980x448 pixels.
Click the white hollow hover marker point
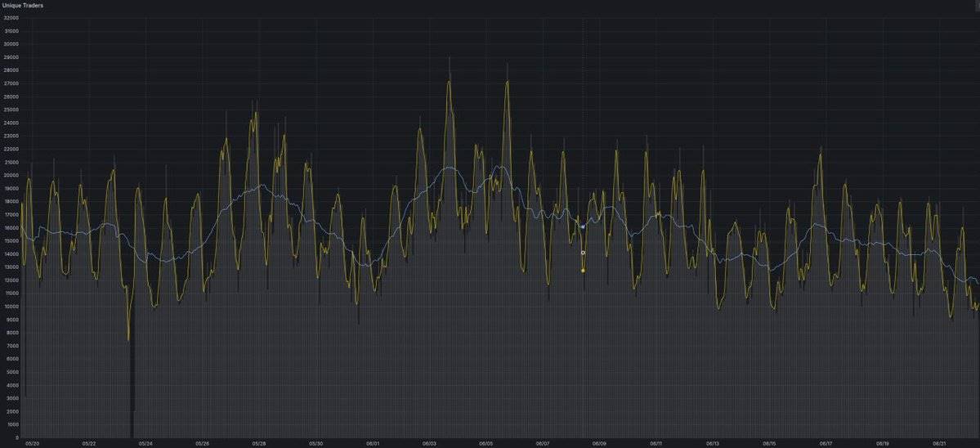(583, 253)
